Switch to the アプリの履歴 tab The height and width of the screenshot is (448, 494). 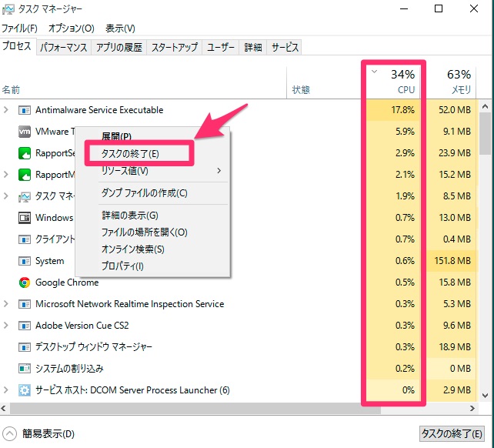click(x=118, y=47)
